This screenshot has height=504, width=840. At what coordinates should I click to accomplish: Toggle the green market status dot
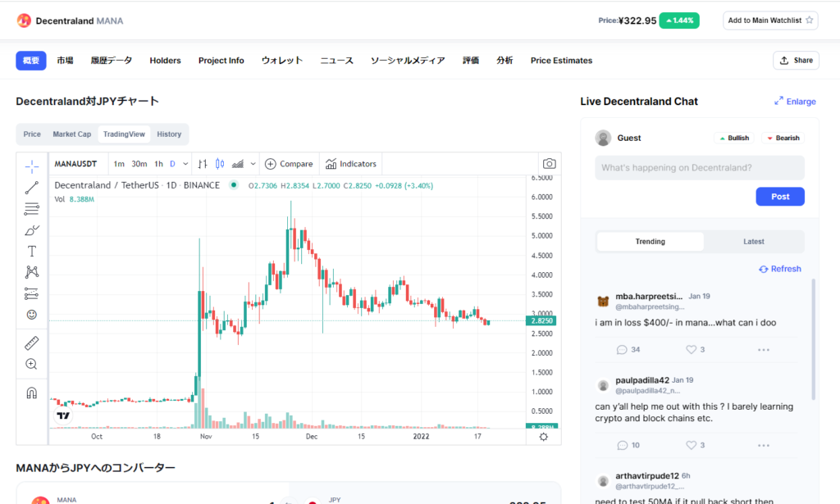click(x=234, y=185)
